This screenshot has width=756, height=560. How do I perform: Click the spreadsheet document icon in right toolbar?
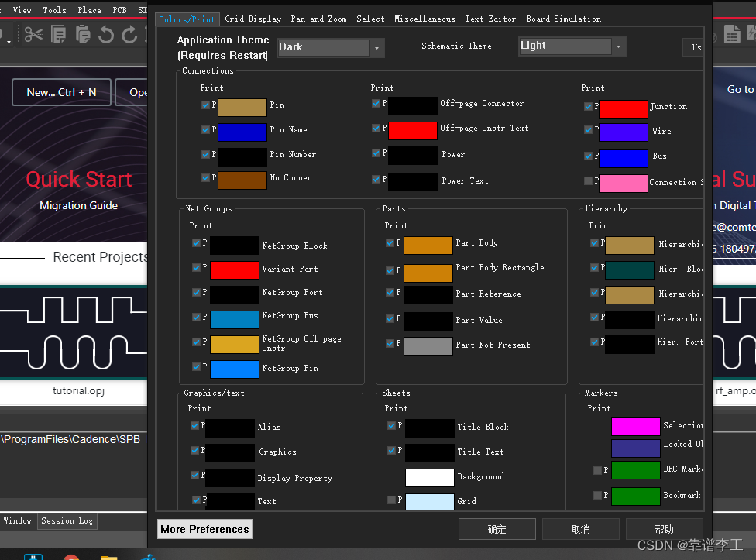tap(732, 35)
